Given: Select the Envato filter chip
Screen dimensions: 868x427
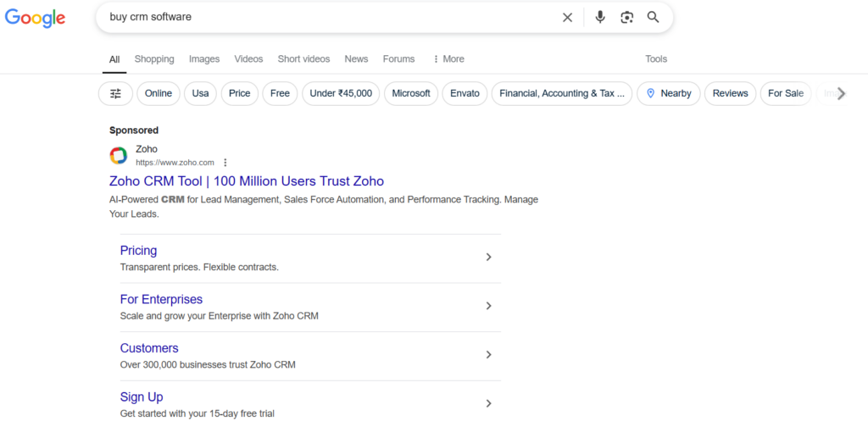Looking at the screenshot, I should coord(465,93).
